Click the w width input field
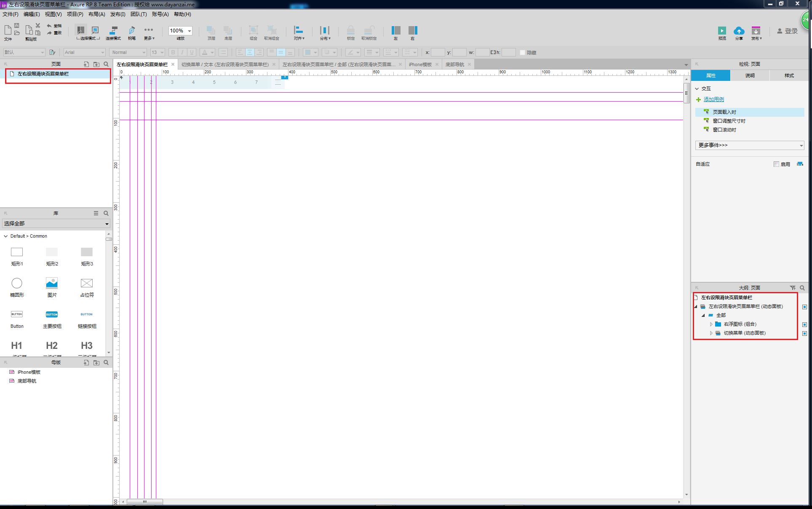The width and height of the screenshot is (812, 509). tap(482, 52)
